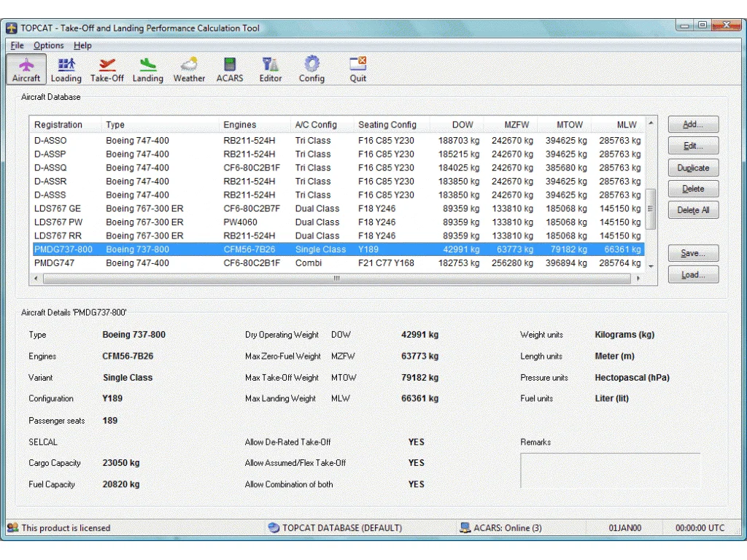This screenshot has height=560, width=747.
Task: Sort by the Type column header
Action: click(x=160, y=125)
